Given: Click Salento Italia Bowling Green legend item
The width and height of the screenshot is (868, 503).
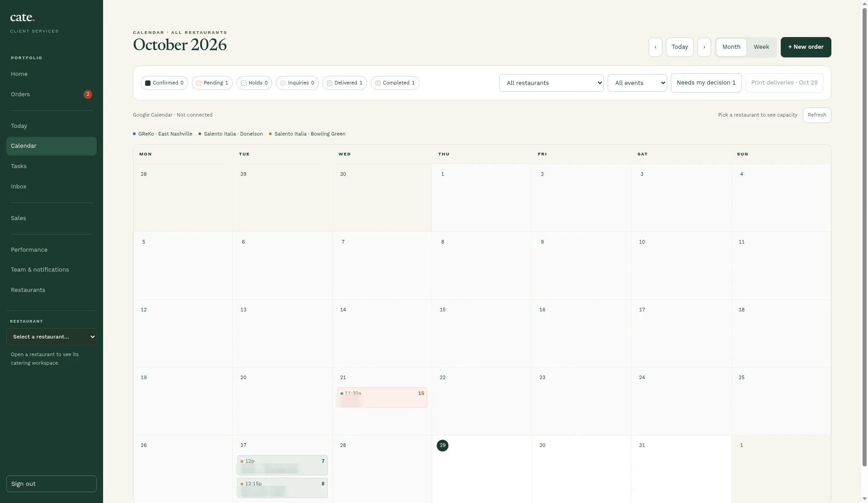Looking at the screenshot, I should 307,134.
